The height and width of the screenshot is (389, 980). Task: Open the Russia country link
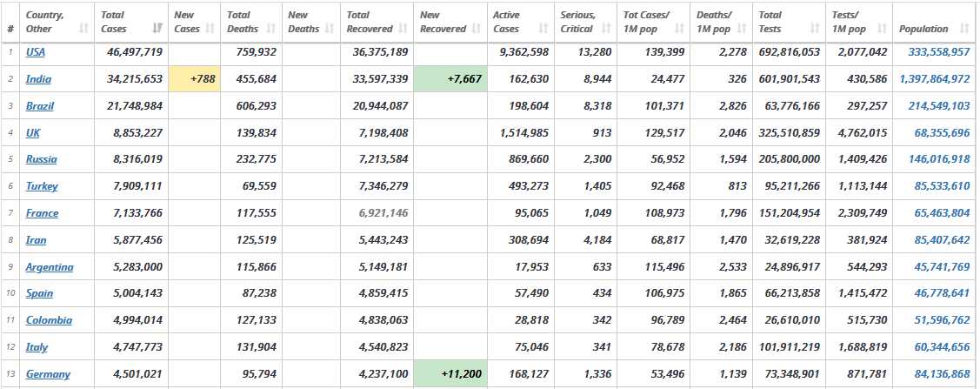(41, 159)
